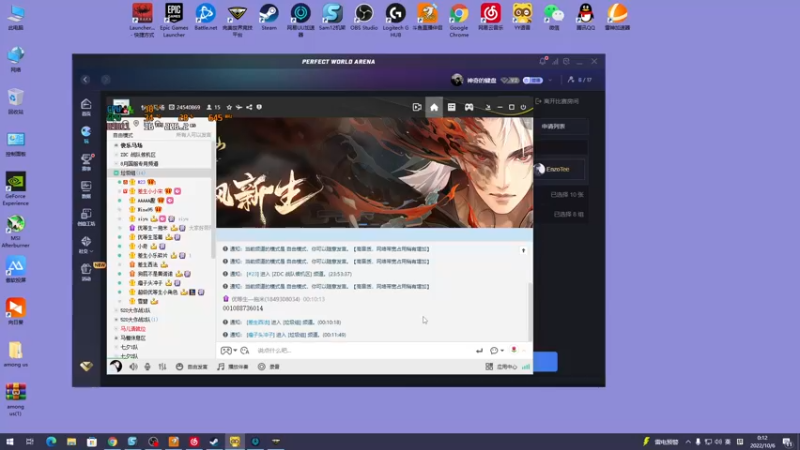Click the blue button at Arena bottom right
The image size is (800, 450).
[545, 362]
